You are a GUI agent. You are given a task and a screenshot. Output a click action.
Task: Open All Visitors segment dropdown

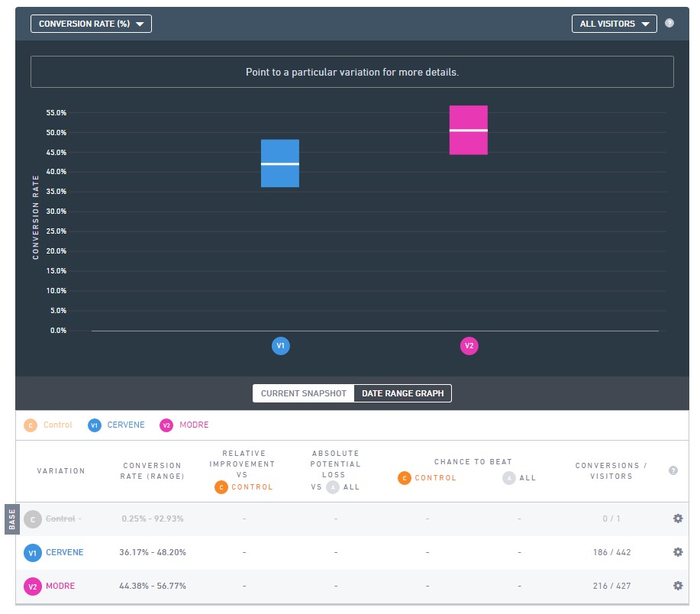(614, 24)
